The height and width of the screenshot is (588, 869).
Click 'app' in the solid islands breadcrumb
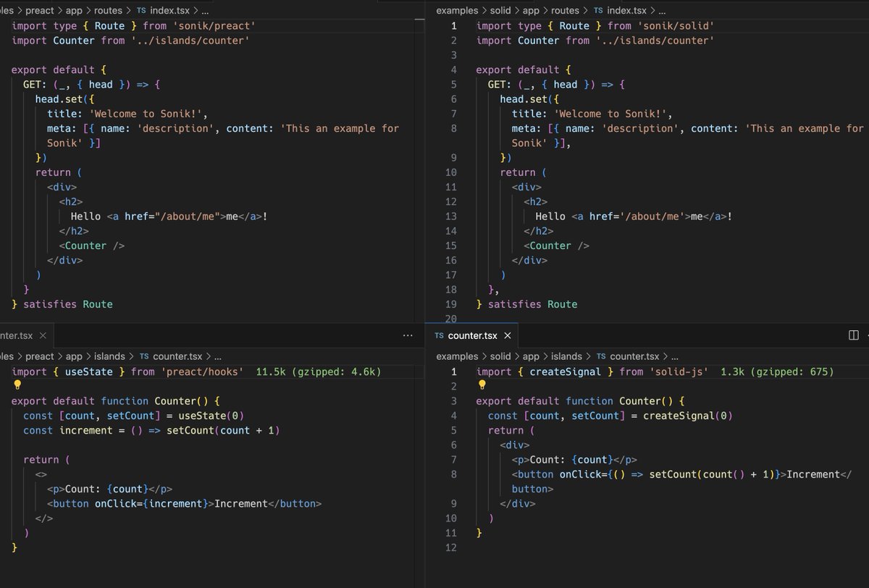click(x=532, y=356)
